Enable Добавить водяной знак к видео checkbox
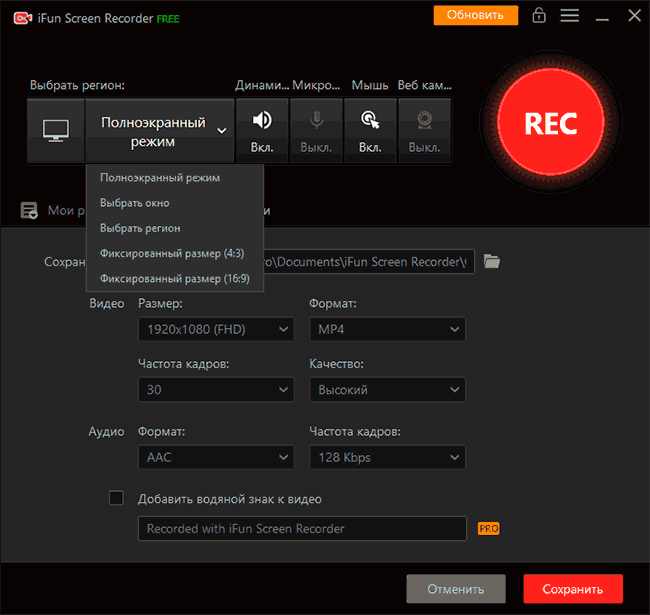Screen dimensions: 650x615 (x=116, y=498)
